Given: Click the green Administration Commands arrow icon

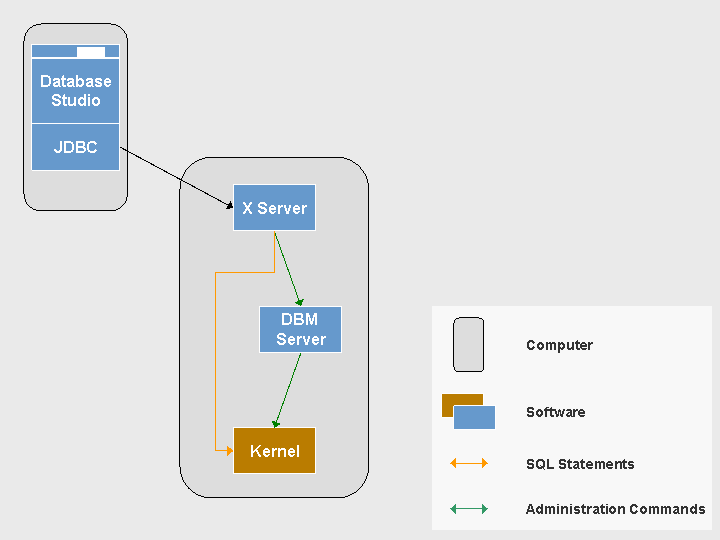Looking at the screenshot, I should click(x=469, y=509).
